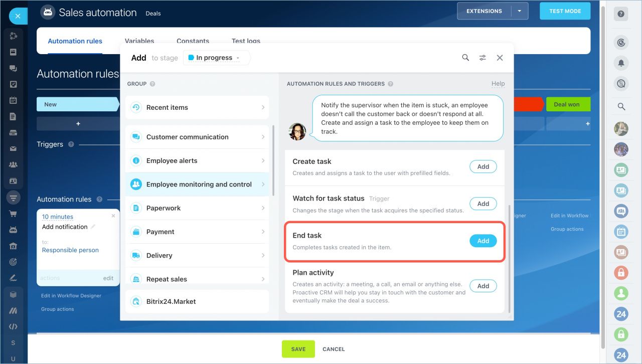Open the green user icon in right sidebar
642x364 pixels.
pyautogui.click(x=621, y=293)
